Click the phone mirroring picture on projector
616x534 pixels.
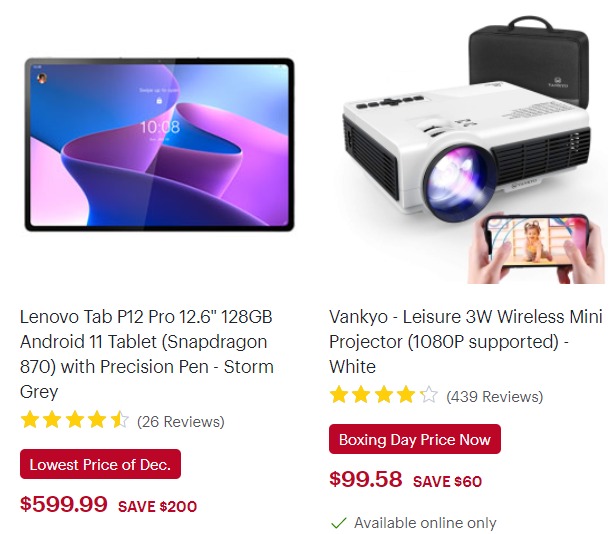[536, 248]
